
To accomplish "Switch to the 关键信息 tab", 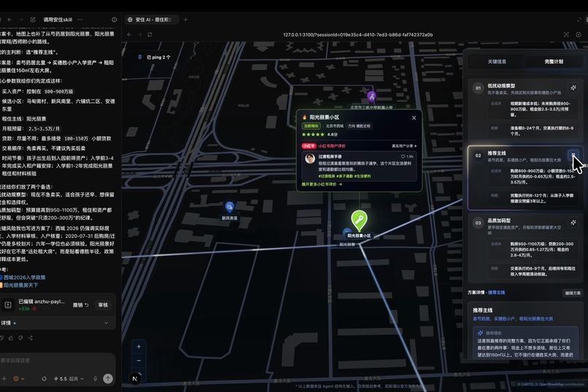I will (x=497, y=61).
